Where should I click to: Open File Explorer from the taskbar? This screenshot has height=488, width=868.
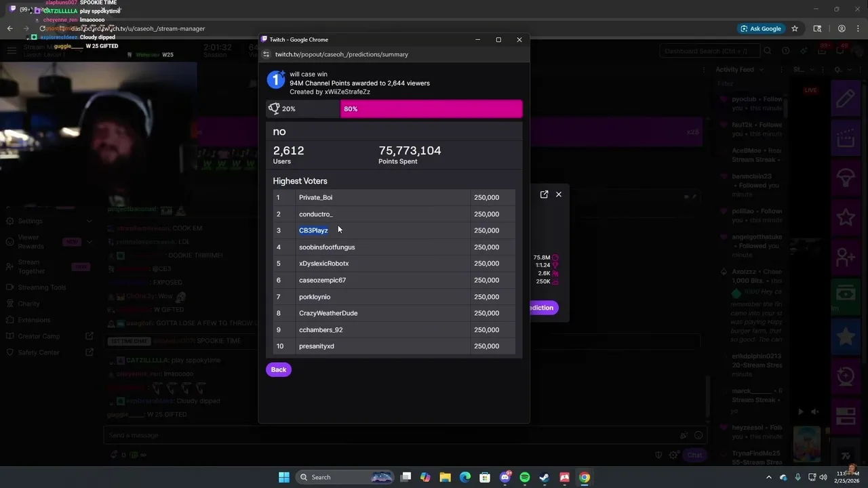pyautogui.click(x=445, y=477)
